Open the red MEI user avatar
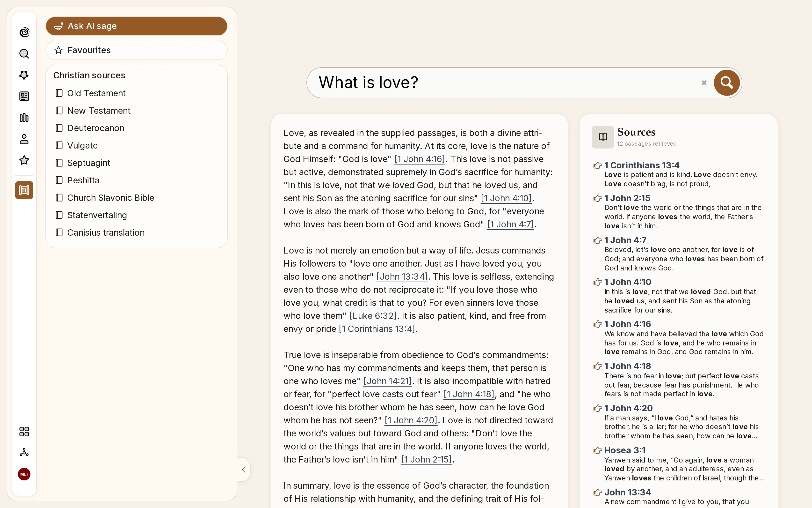The width and height of the screenshot is (812, 508). coord(24,474)
